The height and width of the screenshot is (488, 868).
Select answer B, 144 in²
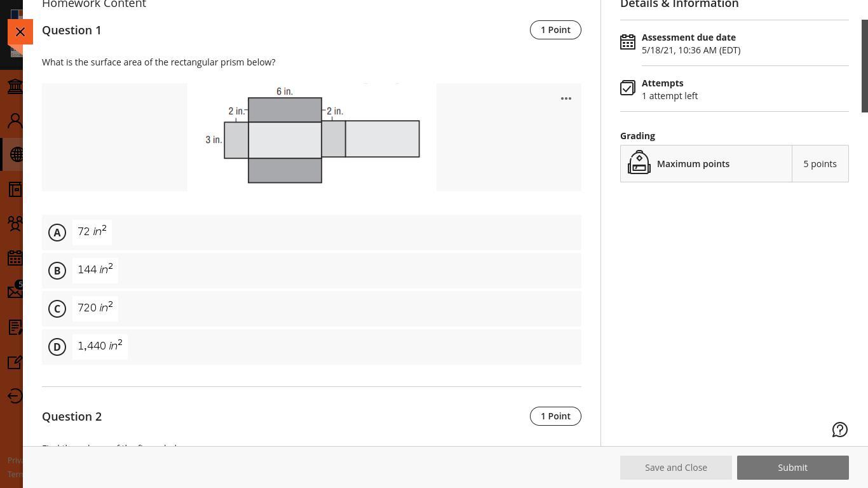pos(311,271)
